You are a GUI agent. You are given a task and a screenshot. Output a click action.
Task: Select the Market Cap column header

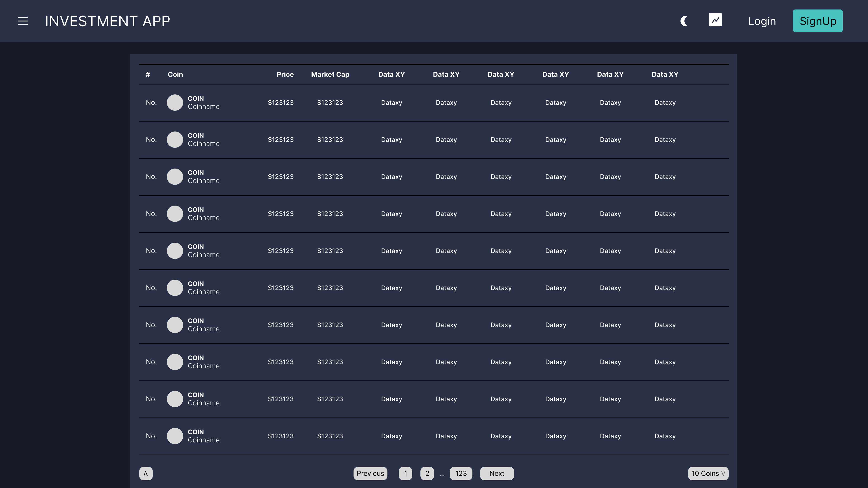[x=330, y=74]
